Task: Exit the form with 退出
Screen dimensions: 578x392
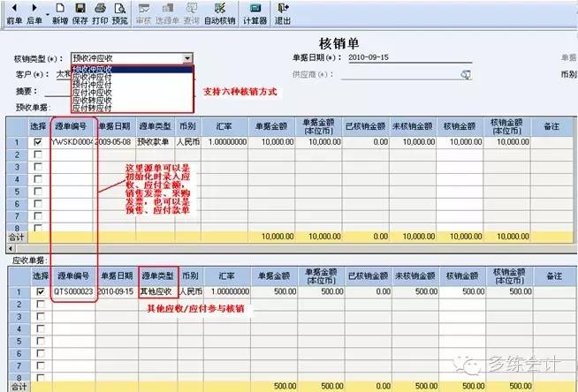Action: tap(283, 13)
